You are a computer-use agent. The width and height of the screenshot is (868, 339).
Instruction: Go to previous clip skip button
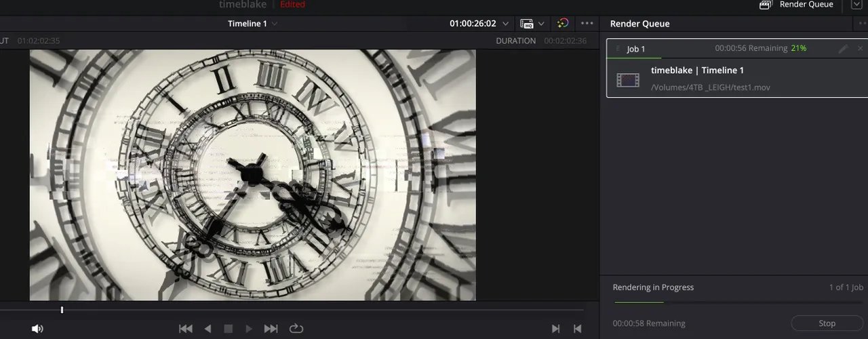tap(577, 329)
